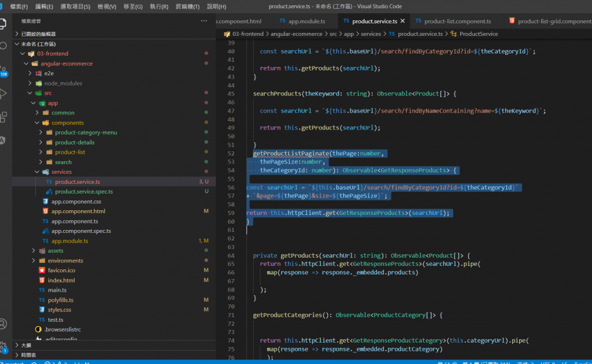Open the Explorer view in activity bar
The image size is (592, 364).
tap(4, 23)
